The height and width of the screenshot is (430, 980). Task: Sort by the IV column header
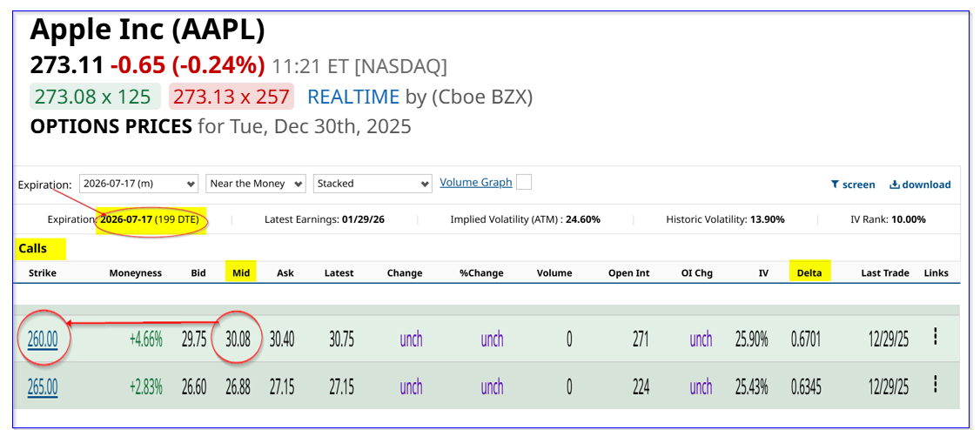[762, 272]
